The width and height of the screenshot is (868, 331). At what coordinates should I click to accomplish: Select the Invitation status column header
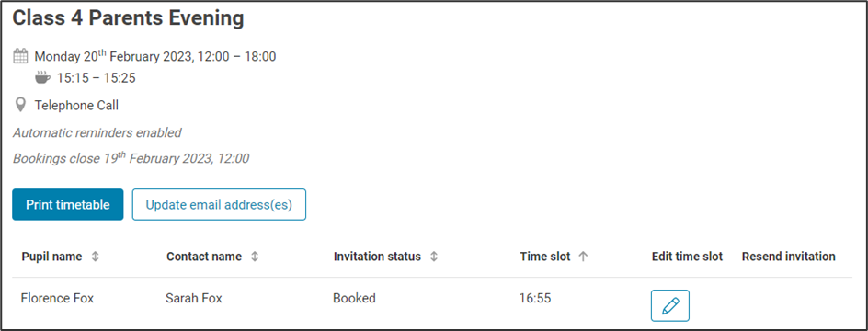[x=377, y=257]
